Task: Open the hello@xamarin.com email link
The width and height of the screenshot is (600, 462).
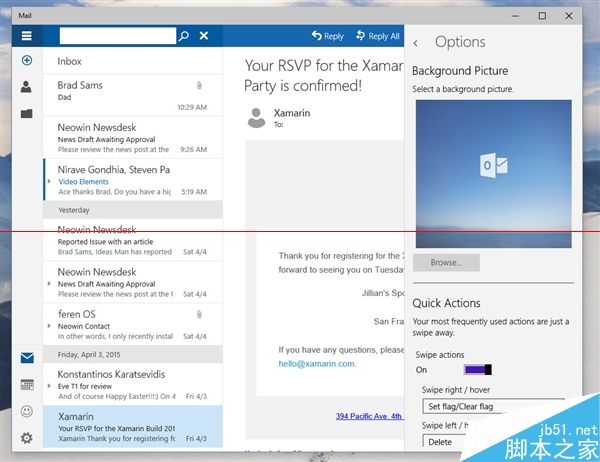Action: point(317,364)
